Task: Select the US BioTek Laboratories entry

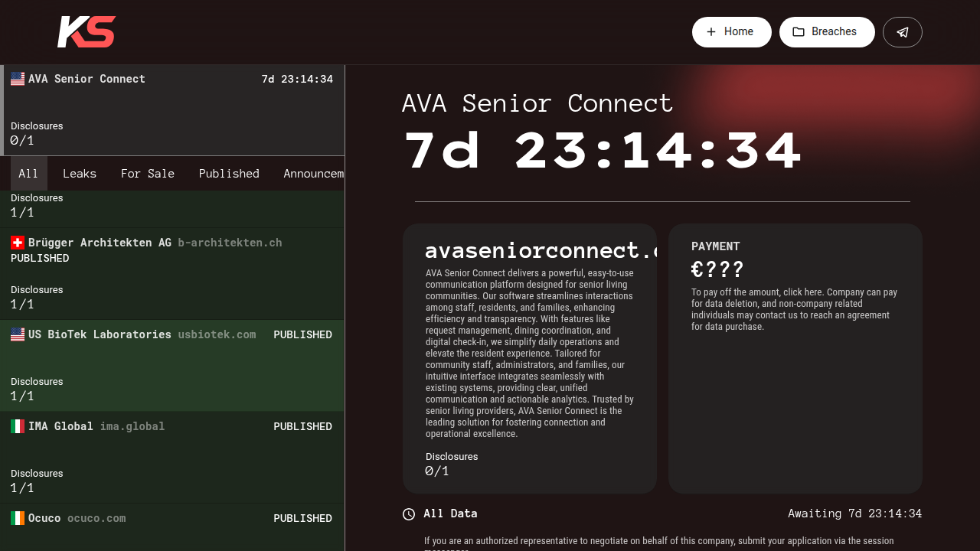Action: click(x=172, y=366)
